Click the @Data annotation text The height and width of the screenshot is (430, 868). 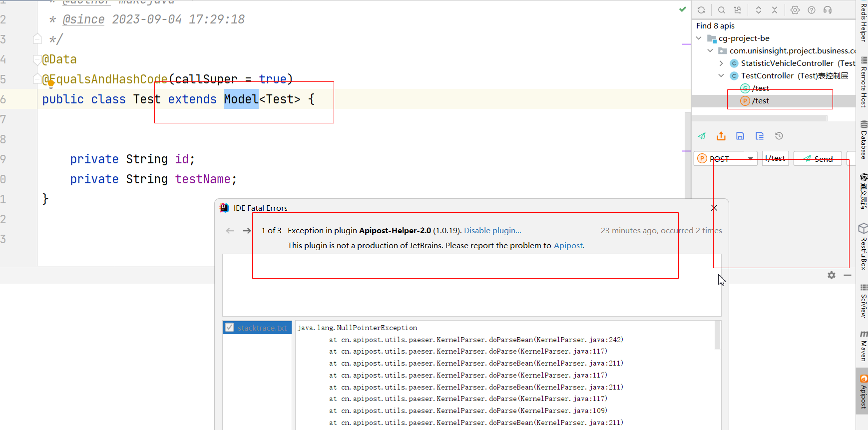point(59,59)
